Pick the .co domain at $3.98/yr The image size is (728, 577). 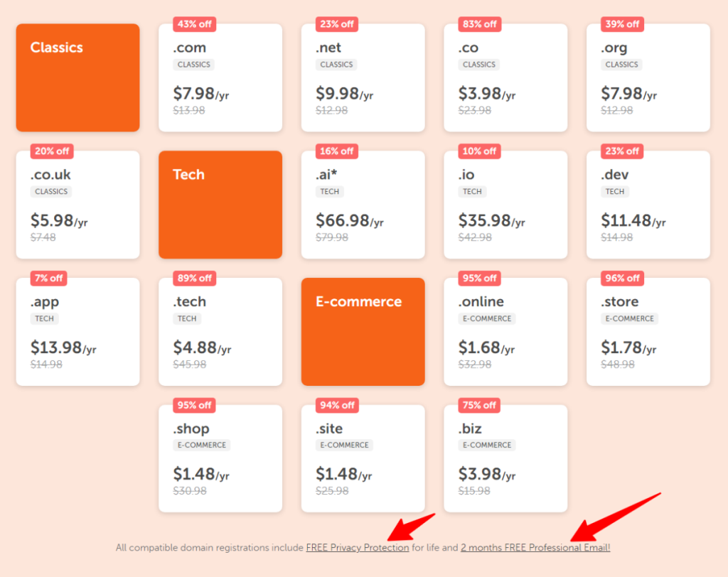[x=505, y=78]
